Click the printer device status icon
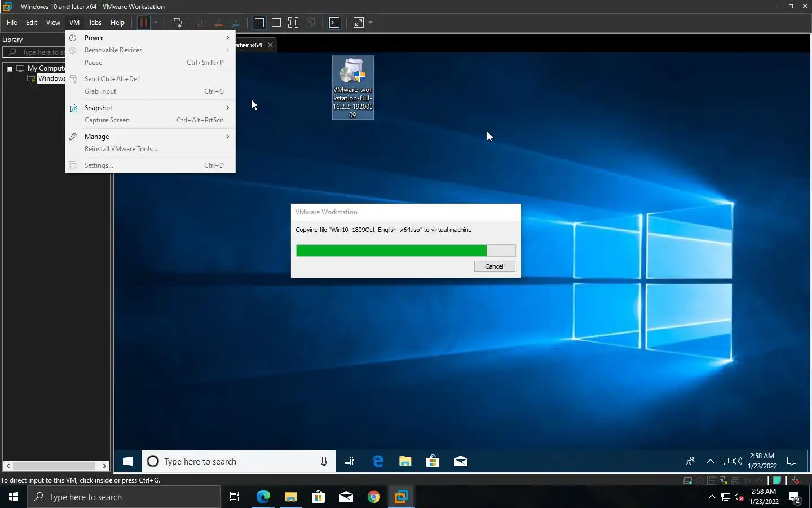Viewport: 812px width, 508px height. click(x=735, y=481)
